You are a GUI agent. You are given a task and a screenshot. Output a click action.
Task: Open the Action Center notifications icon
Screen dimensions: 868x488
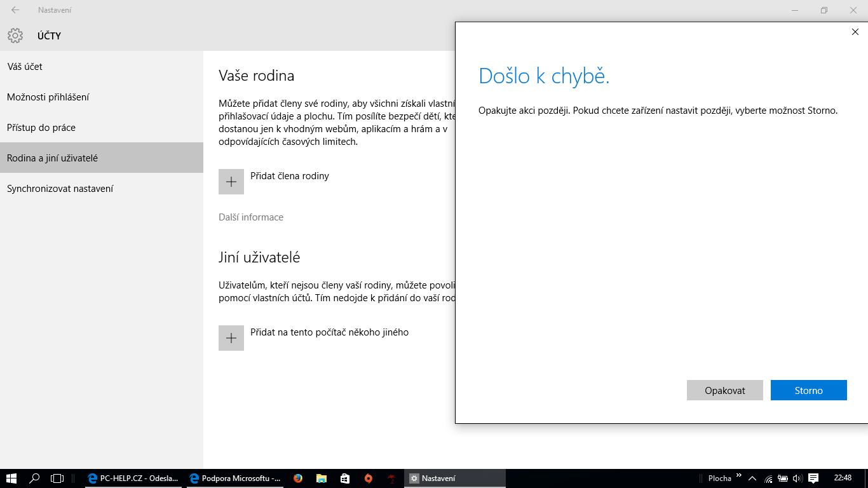click(x=813, y=478)
